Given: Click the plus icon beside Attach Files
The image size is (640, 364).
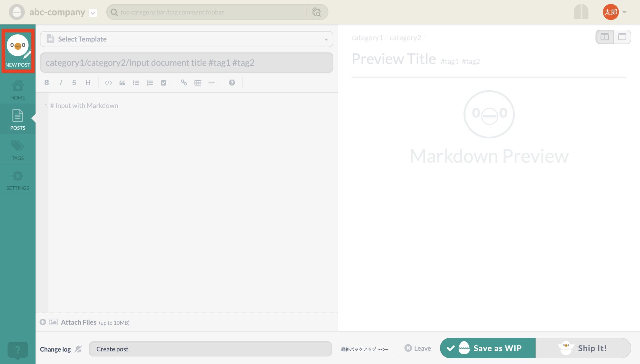Looking at the screenshot, I should click(x=43, y=322).
